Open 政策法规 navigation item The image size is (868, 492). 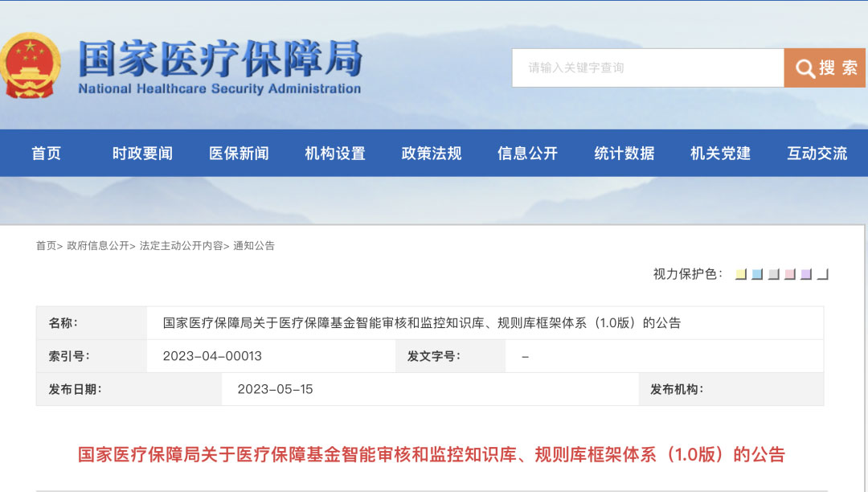coord(432,154)
